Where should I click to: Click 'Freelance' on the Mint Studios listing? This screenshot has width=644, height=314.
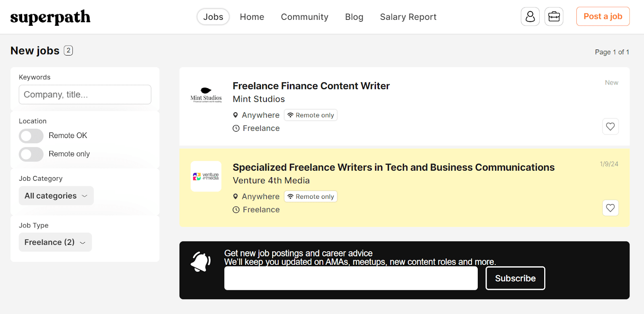pyautogui.click(x=261, y=128)
